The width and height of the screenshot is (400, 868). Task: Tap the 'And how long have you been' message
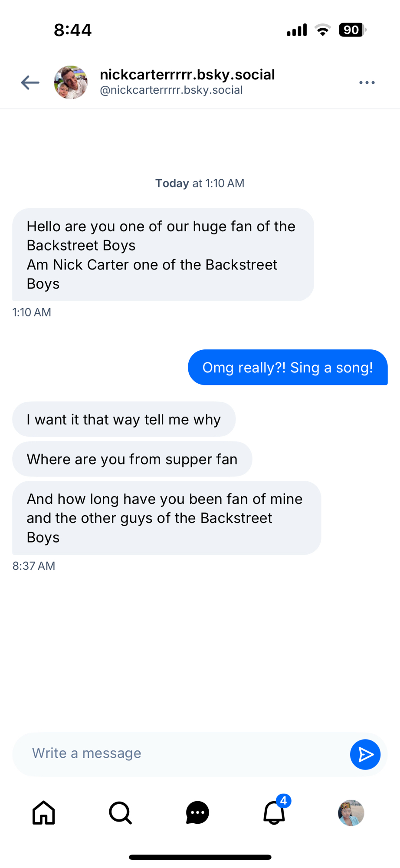(166, 518)
